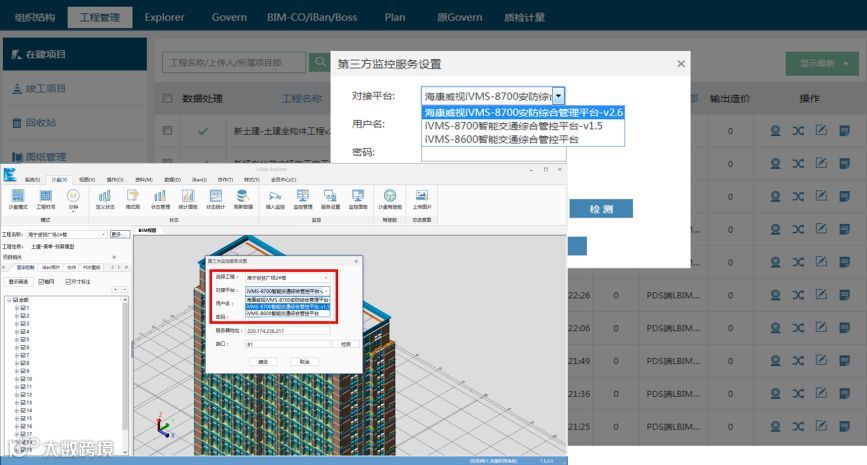Check the 新土建 row checkbox
This screenshot has height=465, width=867.
[168, 130]
